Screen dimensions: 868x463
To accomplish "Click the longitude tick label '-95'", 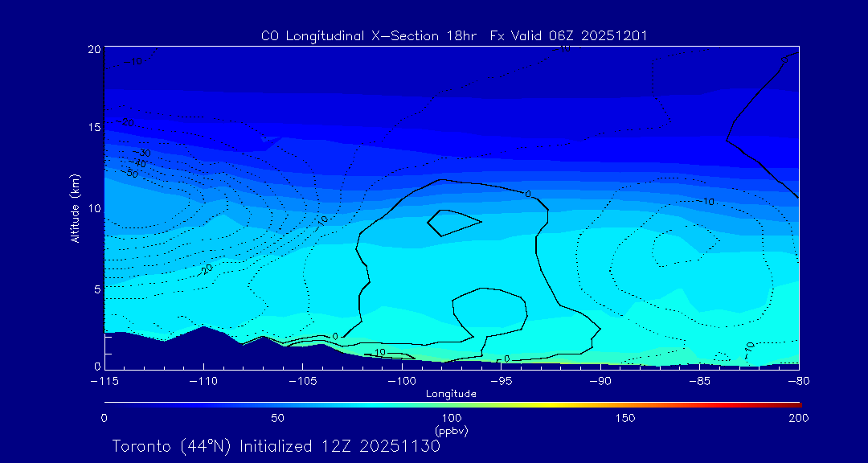I will 501,382.
